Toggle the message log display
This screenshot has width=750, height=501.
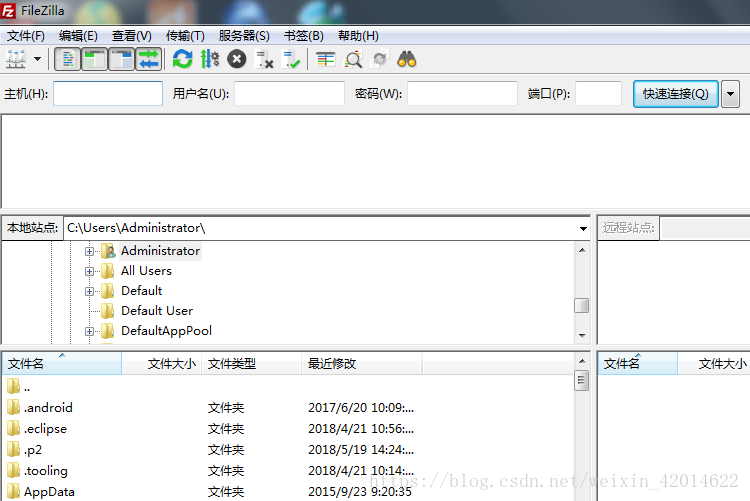[67, 59]
